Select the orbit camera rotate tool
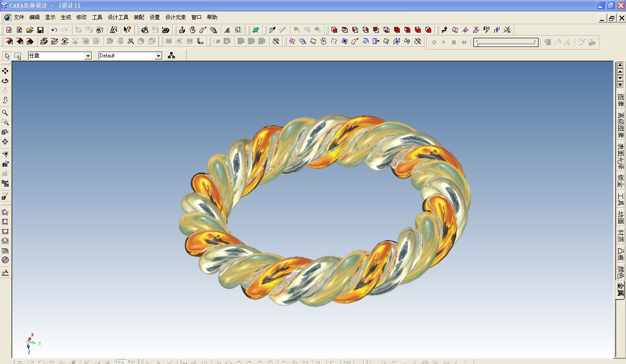This screenshot has height=364, width=626. [5, 80]
